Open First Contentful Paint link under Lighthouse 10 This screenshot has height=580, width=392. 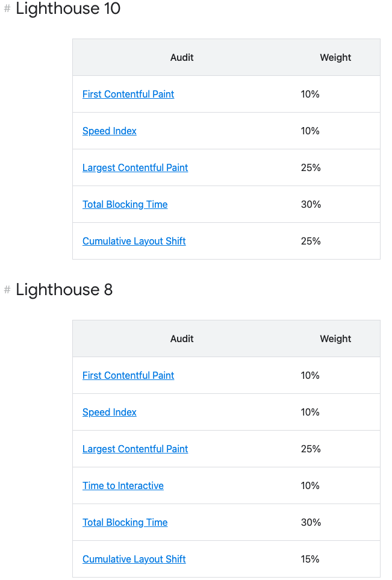click(x=128, y=94)
